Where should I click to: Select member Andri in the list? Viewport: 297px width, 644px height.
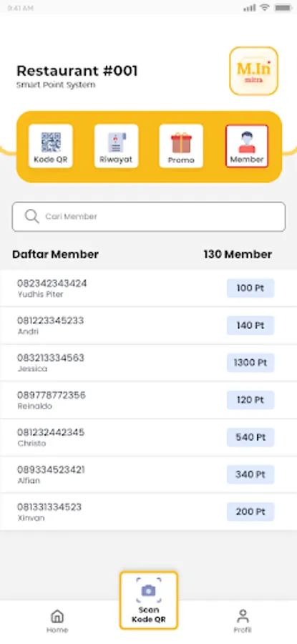pyautogui.click(x=148, y=326)
